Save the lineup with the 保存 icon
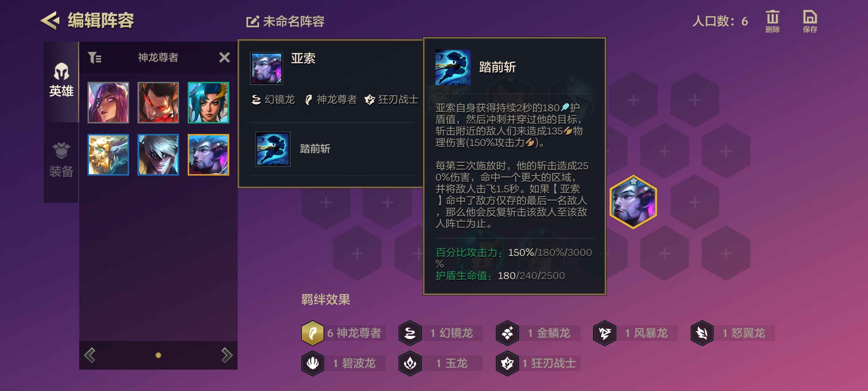This screenshot has width=868, height=391. 810,22
